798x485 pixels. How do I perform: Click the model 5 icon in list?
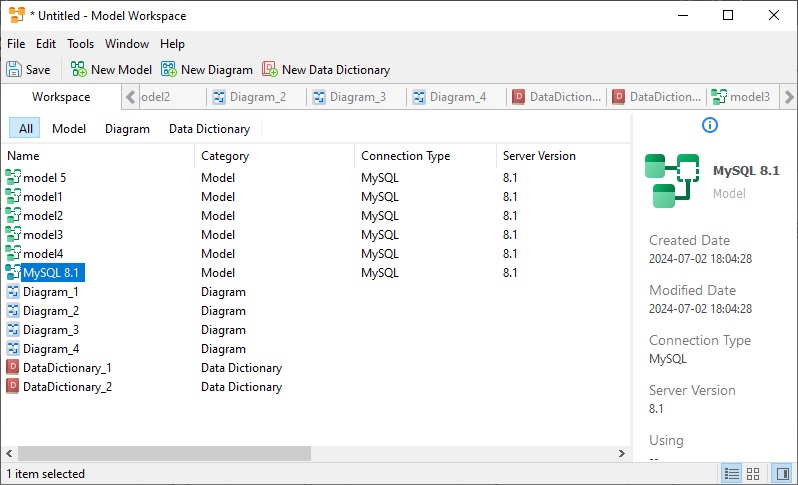(13, 177)
